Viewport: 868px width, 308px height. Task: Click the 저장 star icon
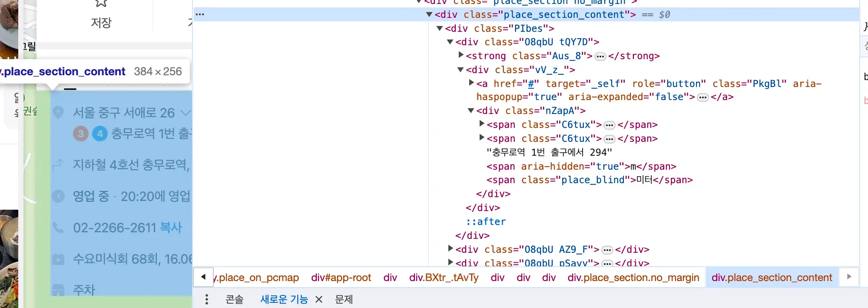click(x=101, y=3)
